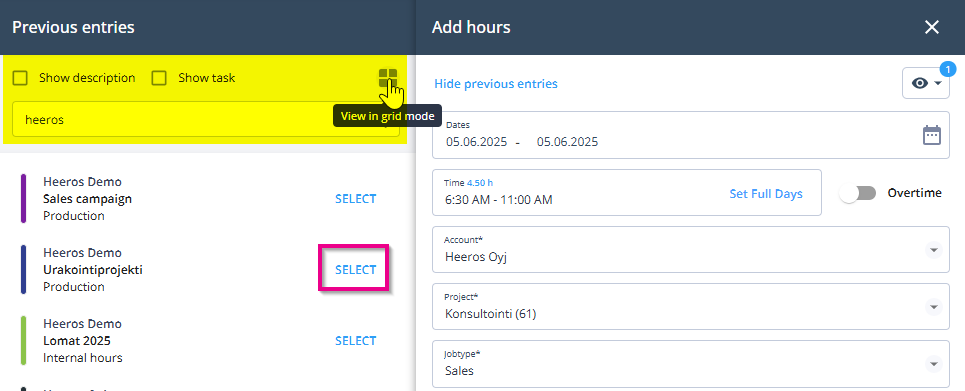Screen dimensions: 965x391
Task: Close the Add hours panel
Action: (932, 27)
